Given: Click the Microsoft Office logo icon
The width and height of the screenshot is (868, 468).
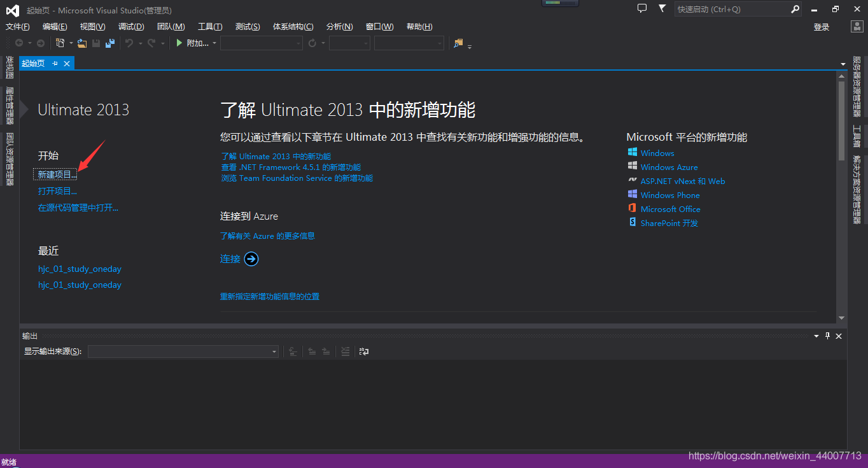Looking at the screenshot, I should [x=633, y=209].
